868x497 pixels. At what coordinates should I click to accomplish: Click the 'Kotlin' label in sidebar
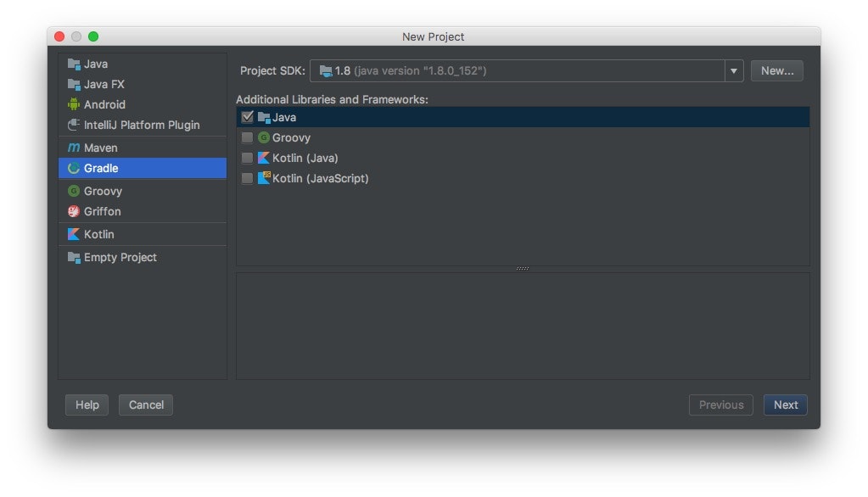click(x=98, y=234)
